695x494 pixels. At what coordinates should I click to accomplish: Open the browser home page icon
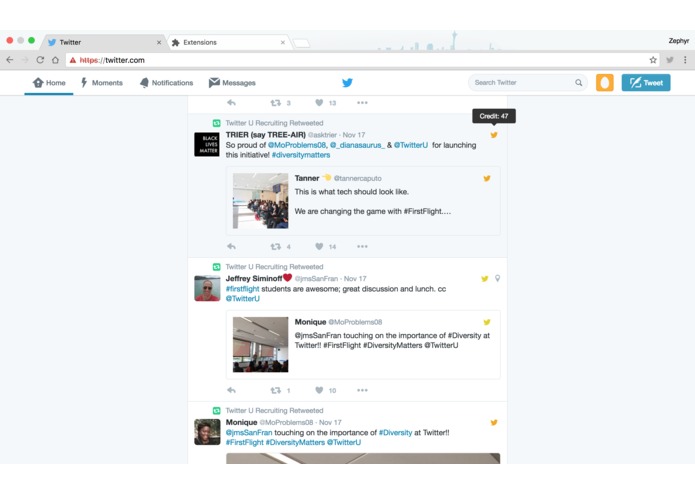[55, 60]
